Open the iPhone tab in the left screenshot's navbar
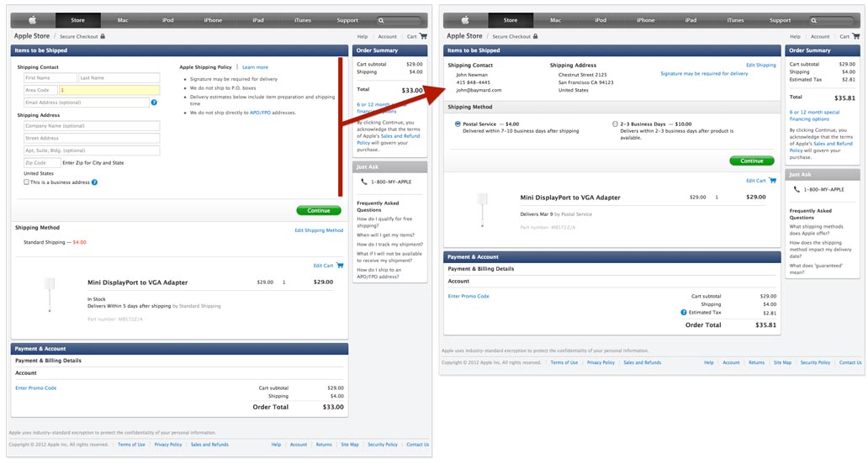The image size is (868, 464). click(x=213, y=20)
